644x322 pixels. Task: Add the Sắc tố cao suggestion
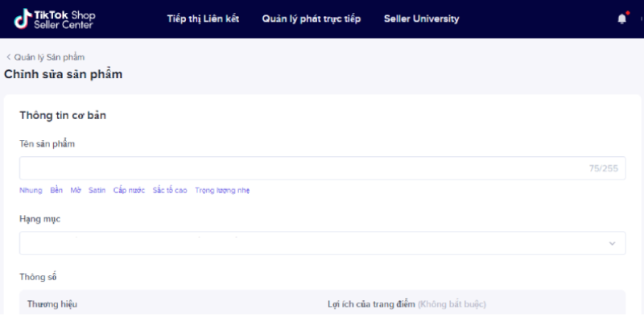click(x=170, y=190)
